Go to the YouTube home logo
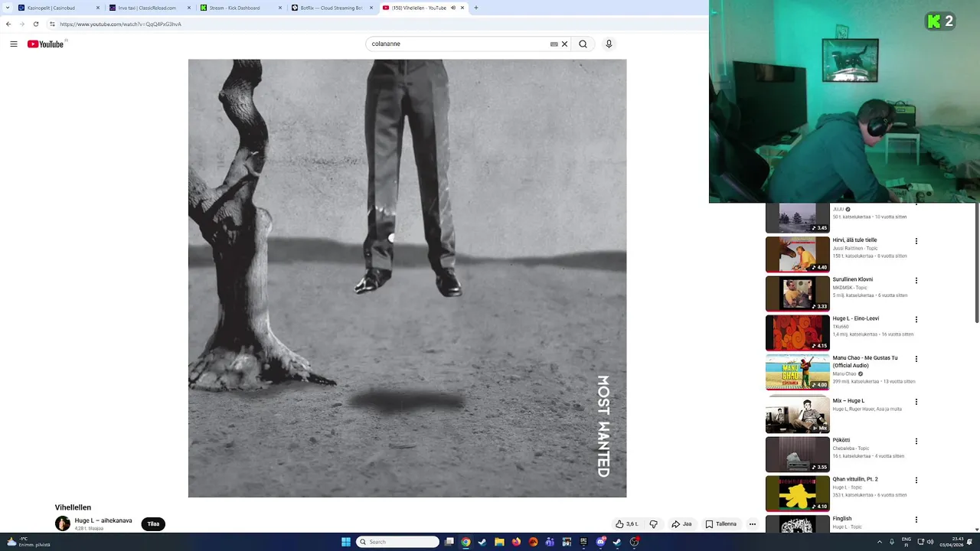Viewport: 980px width, 551px height. tap(46, 44)
